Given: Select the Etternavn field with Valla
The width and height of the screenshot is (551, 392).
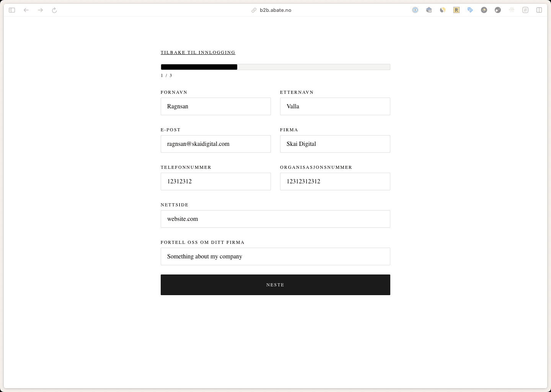Looking at the screenshot, I should pos(335,106).
